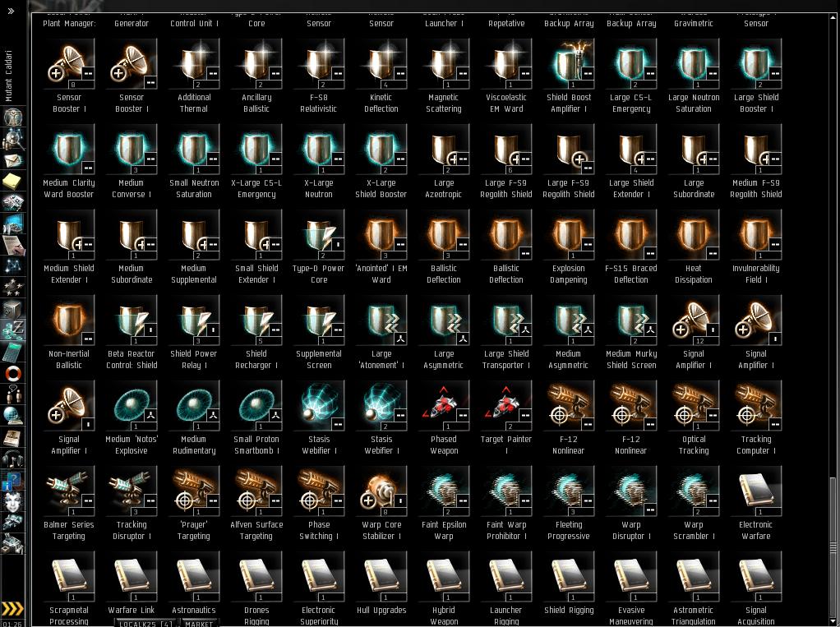The width and height of the screenshot is (840, 627).
Task: Select the Heat Dissipation item
Action: 694,234
